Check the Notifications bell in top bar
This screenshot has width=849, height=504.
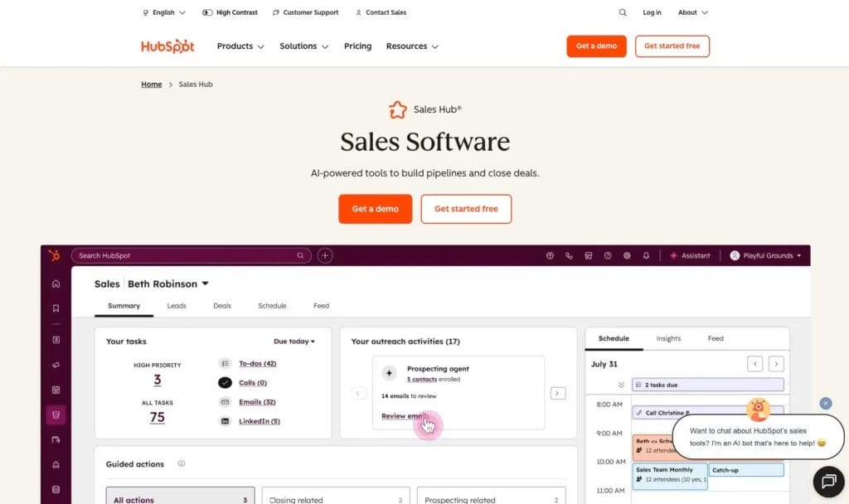tap(646, 255)
